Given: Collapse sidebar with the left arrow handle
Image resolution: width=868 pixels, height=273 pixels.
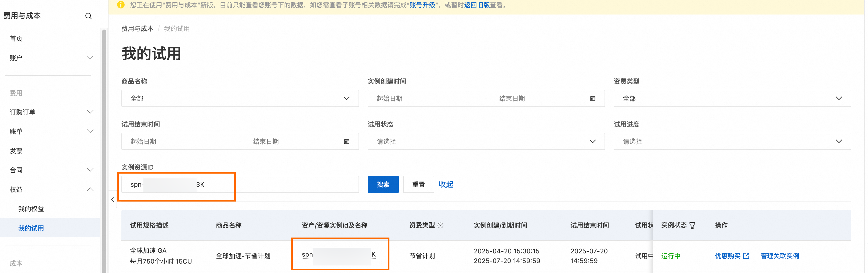Looking at the screenshot, I should pos(113,200).
